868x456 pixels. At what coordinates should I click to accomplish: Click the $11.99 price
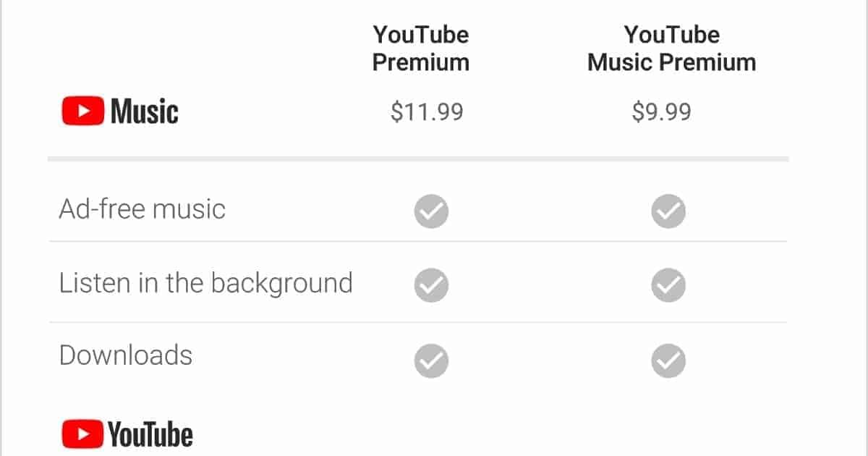(427, 112)
